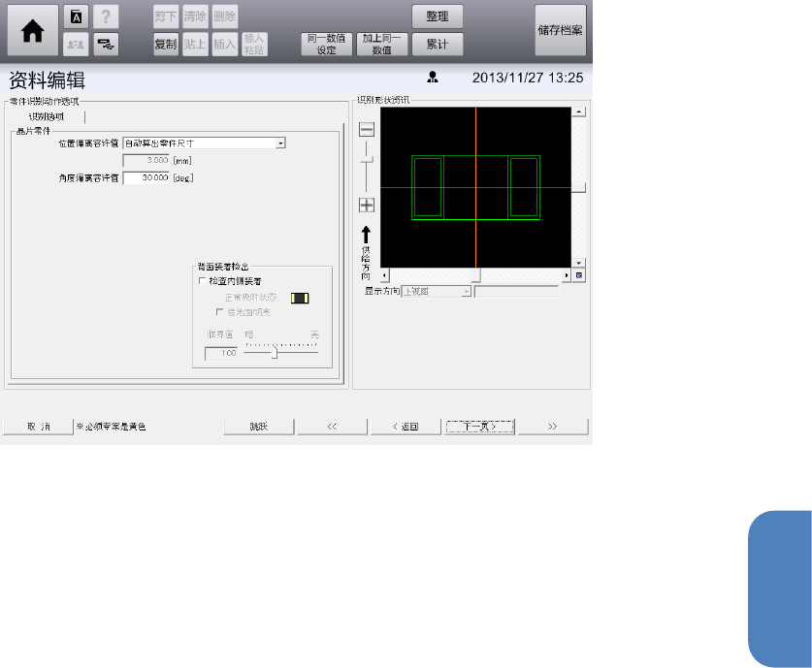Toggle 接地面明亮 checkbox
The width and height of the screenshot is (812, 668).
click(219, 312)
